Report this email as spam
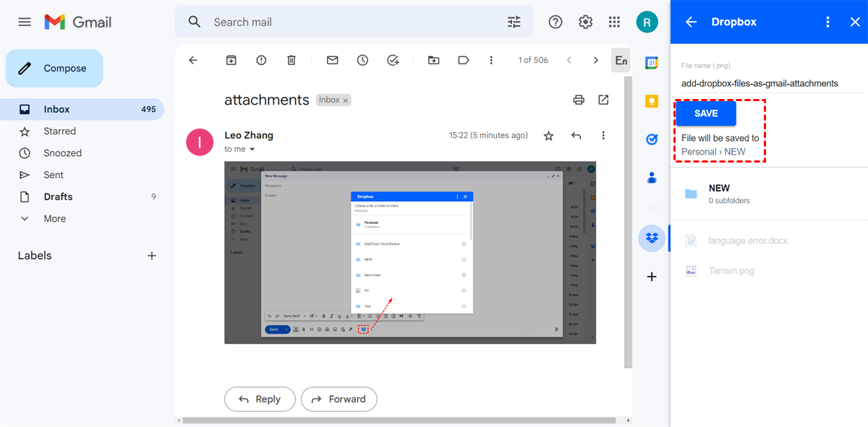 click(261, 60)
